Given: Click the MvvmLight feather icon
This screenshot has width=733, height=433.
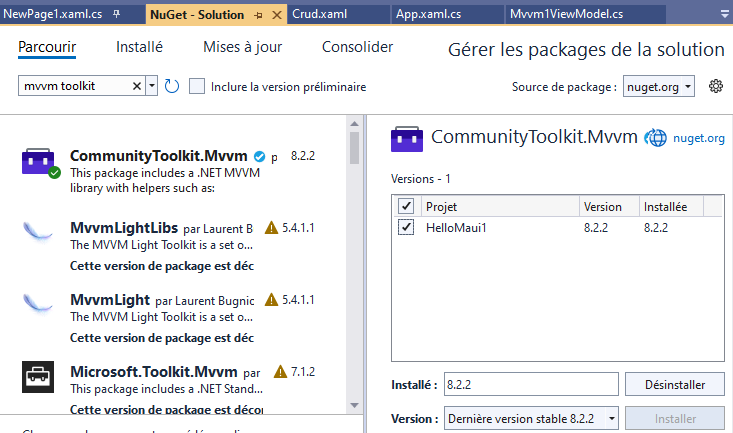Looking at the screenshot, I should click(38, 303).
